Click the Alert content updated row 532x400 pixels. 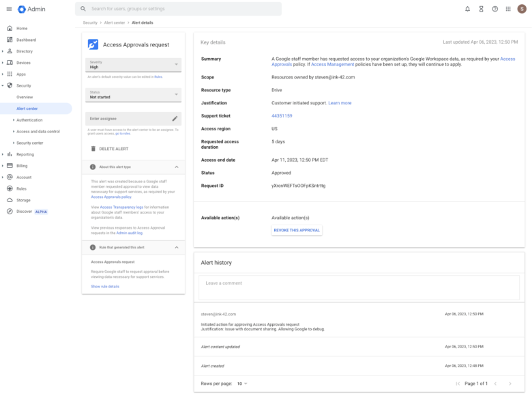359,347
